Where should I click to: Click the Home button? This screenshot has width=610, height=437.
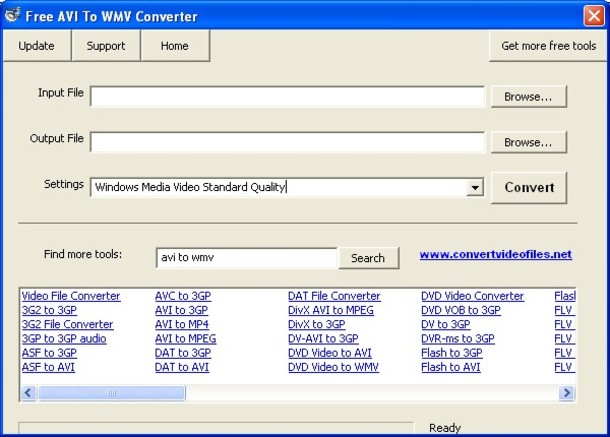[x=175, y=46]
